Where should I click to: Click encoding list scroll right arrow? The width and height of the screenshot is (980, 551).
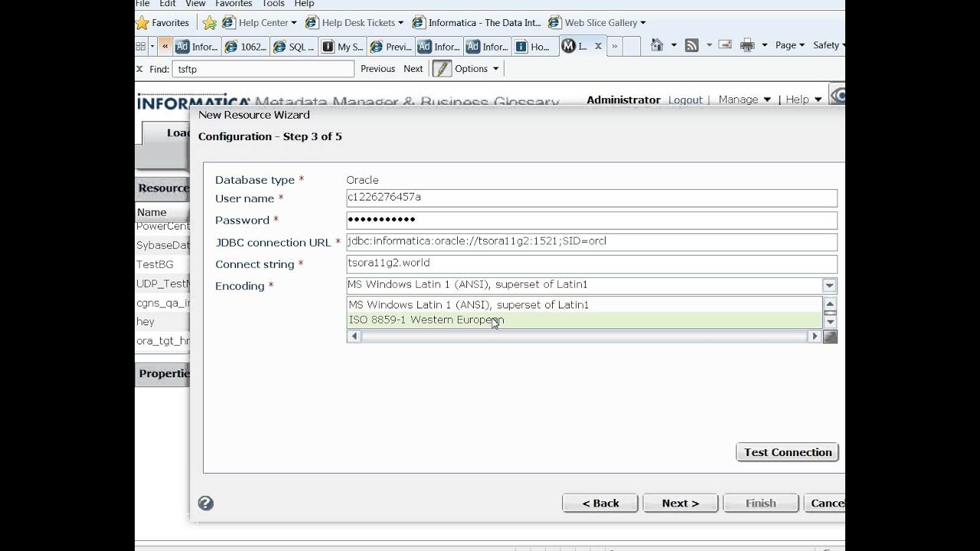pyautogui.click(x=815, y=336)
